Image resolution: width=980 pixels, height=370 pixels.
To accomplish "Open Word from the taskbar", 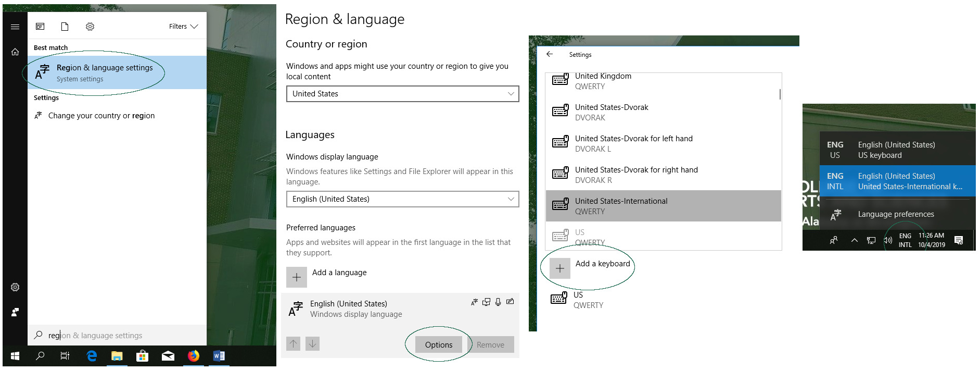I will (x=219, y=356).
